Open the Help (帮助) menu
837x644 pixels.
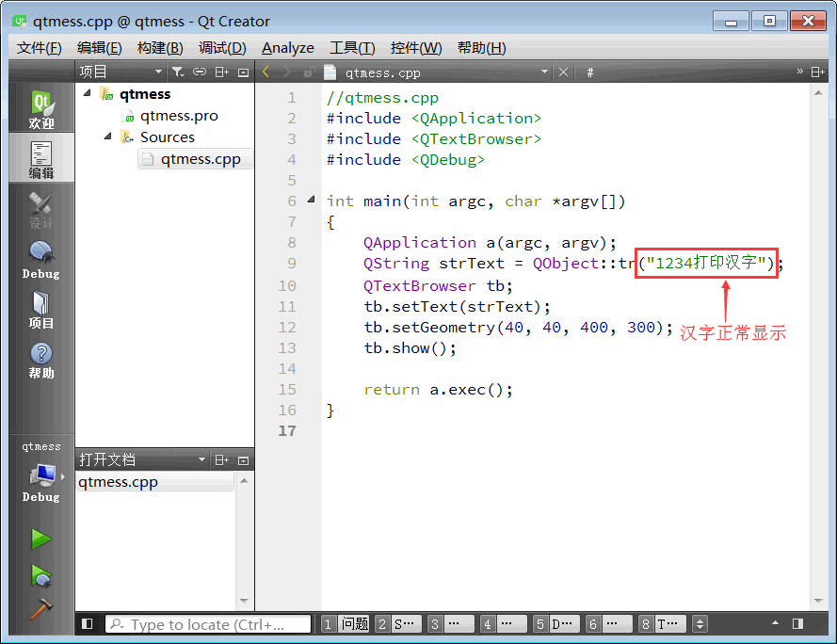[481, 48]
